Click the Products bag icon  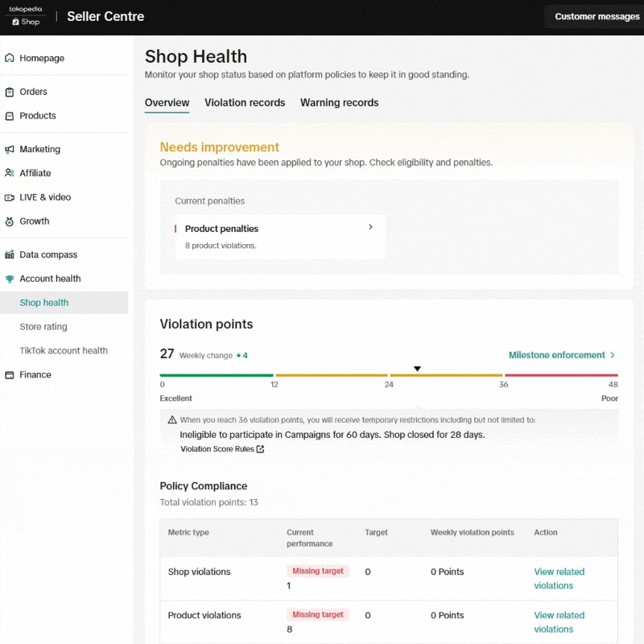[x=10, y=116]
